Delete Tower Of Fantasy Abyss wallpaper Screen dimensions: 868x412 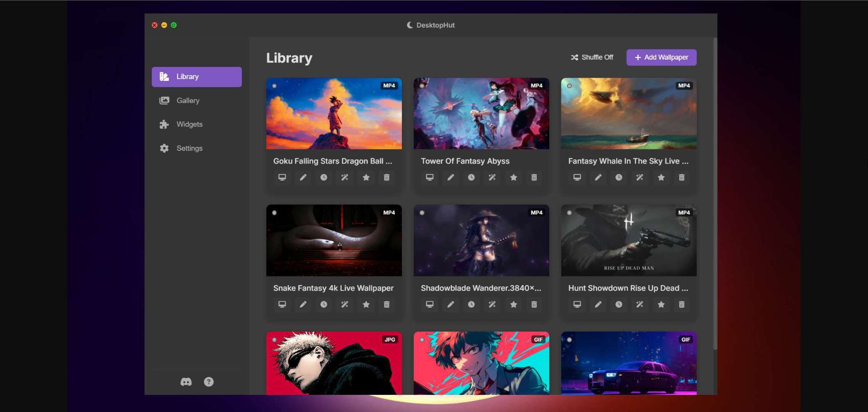(x=534, y=178)
